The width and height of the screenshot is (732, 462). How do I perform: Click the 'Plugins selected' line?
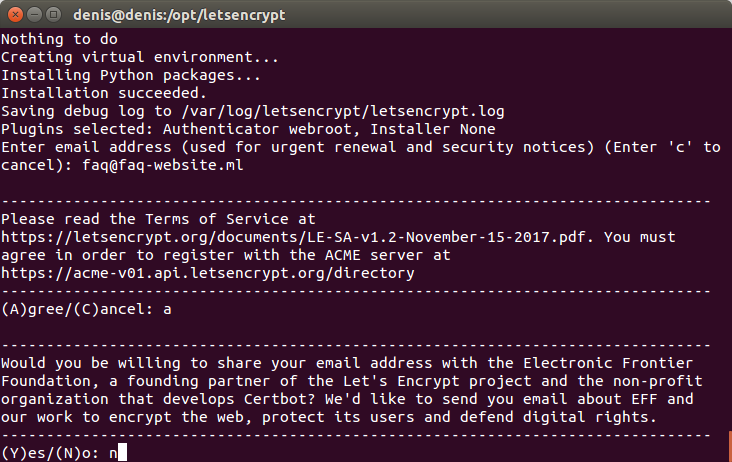[248, 129]
